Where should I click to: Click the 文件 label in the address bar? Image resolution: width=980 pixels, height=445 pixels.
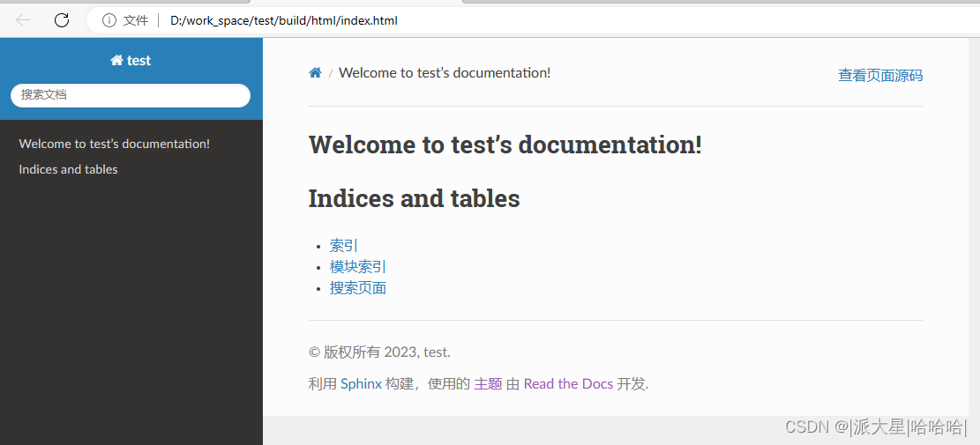tap(136, 20)
